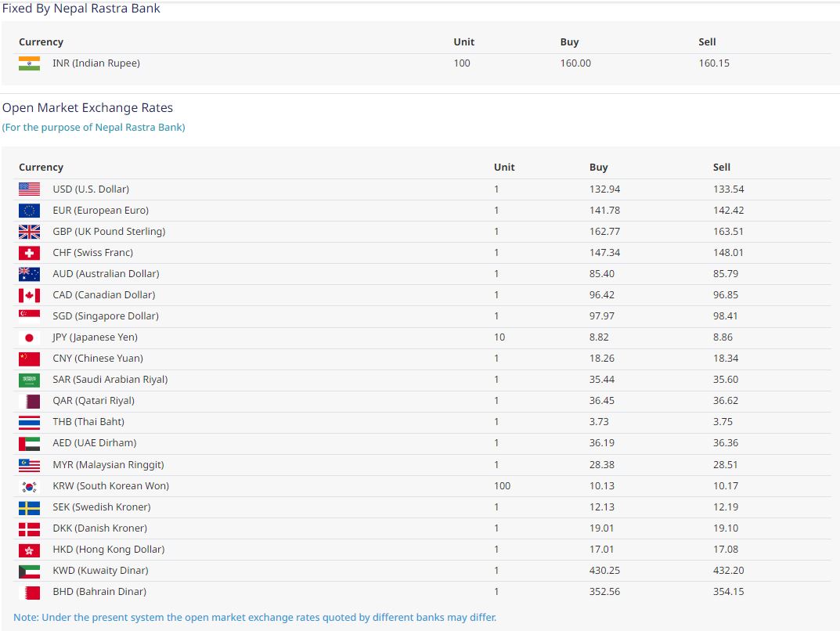The height and width of the screenshot is (631, 840).
Task: Click the Open Market Exchange Rates heading
Action: [x=88, y=108]
